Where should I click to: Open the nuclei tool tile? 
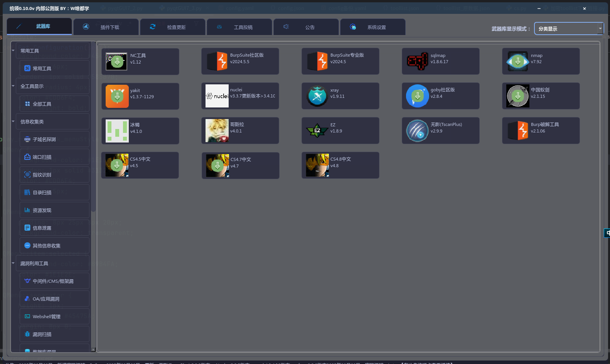coord(217,96)
